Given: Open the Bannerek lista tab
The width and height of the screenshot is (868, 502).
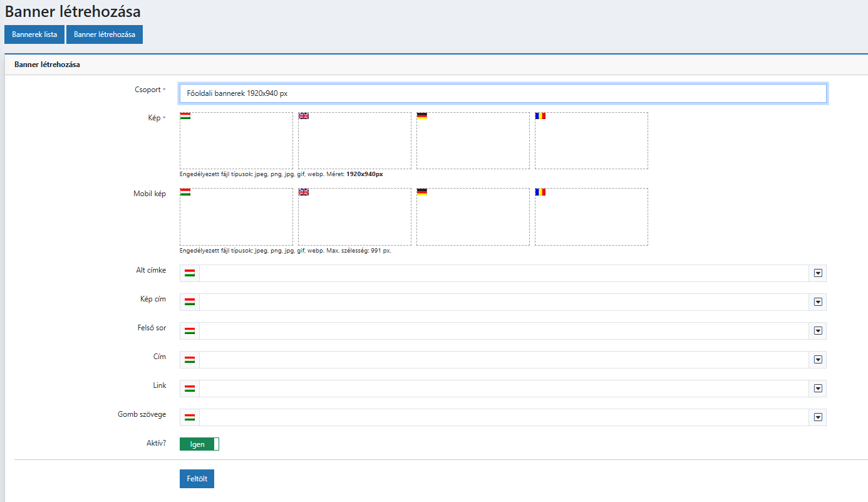Looking at the screenshot, I should pyautogui.click(x=34, y=34).
